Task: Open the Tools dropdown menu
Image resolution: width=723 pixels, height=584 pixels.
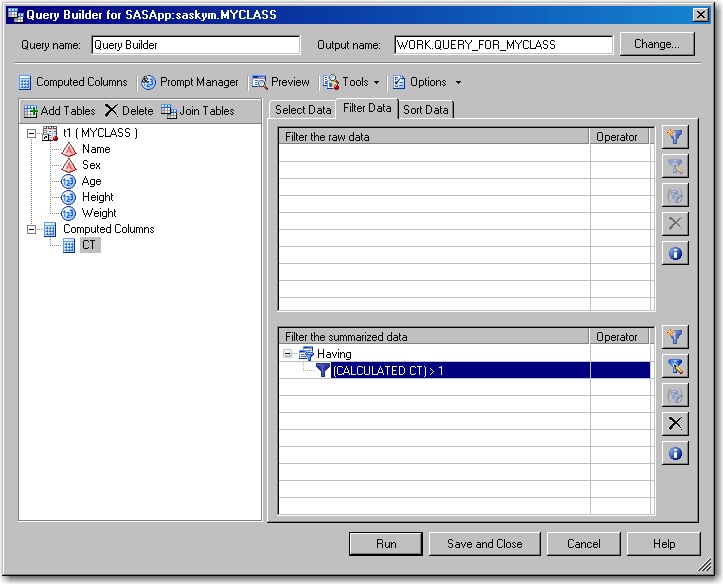Action: pyautogui.click(x=352, y=82)
